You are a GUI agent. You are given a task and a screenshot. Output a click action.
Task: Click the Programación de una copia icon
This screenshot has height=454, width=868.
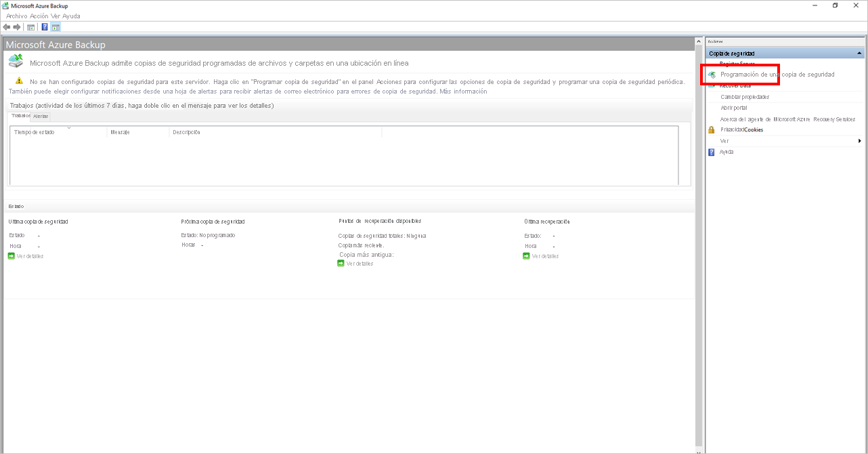(x=712, y=75)
